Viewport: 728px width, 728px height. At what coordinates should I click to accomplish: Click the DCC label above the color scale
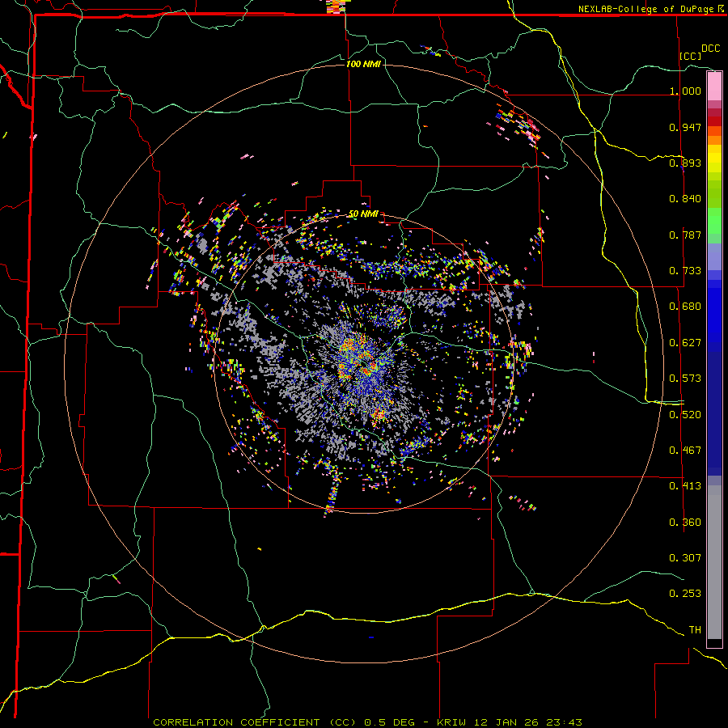click(710, 49)
